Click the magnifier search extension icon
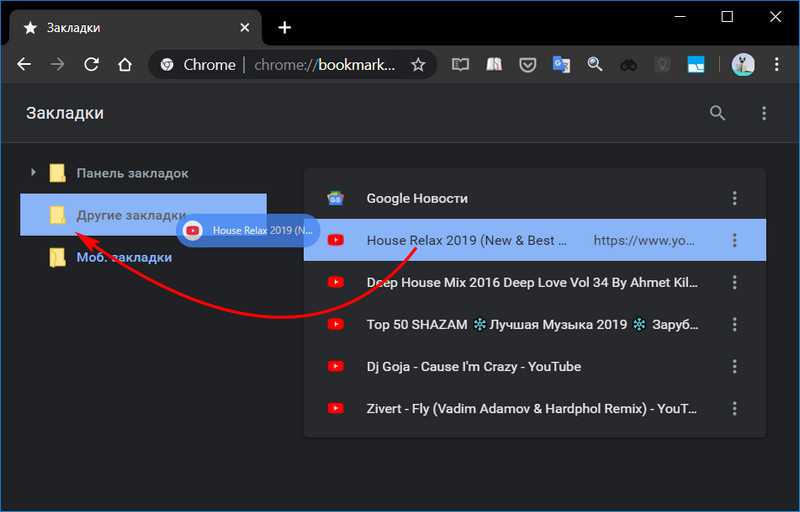The image size is (800, 512). (595, 65)
